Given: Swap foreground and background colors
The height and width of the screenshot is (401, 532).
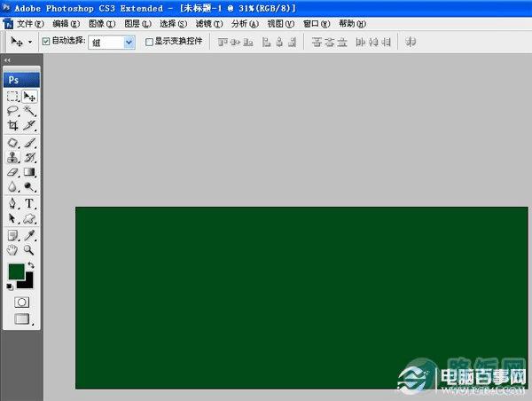Looking at the screenshot, I should click(31, 265).
